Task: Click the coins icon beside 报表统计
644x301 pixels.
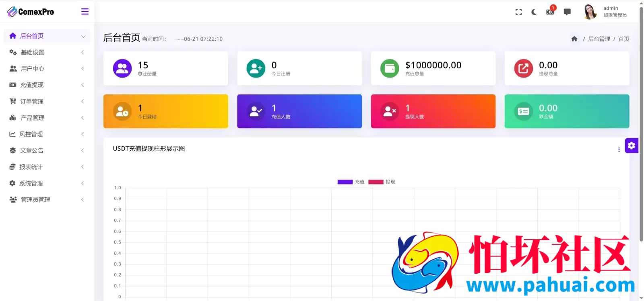Action: (x=12, y=167)
